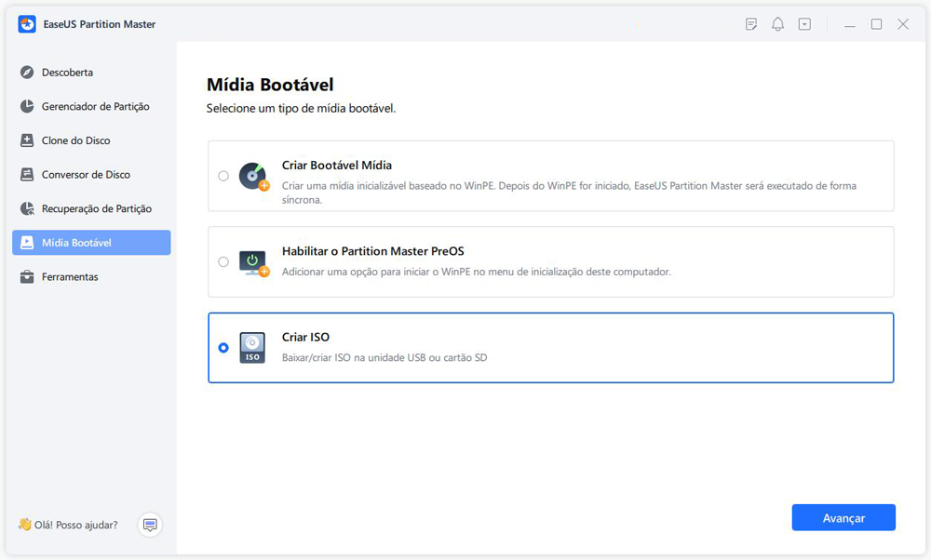Select the Habilitar Partition Master PreOS radio
This screenshot has height=560, width=931.
223,261
